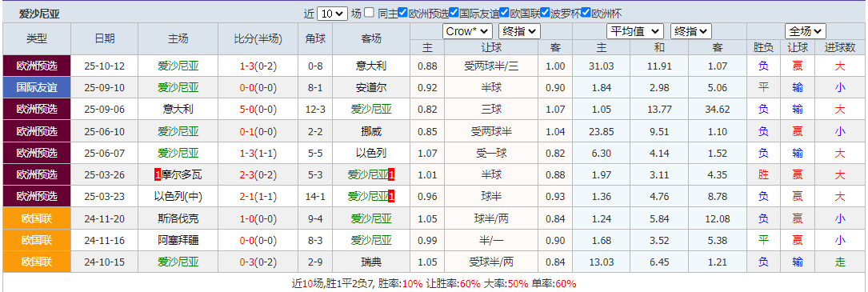Select date cell 25-03-26
This screenshot has height=292, width=868.
105,175
